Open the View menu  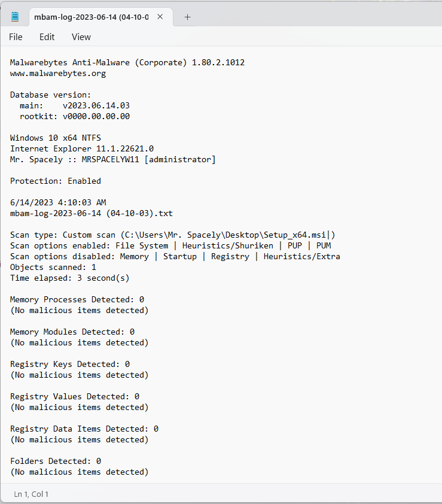coord(81,37)
